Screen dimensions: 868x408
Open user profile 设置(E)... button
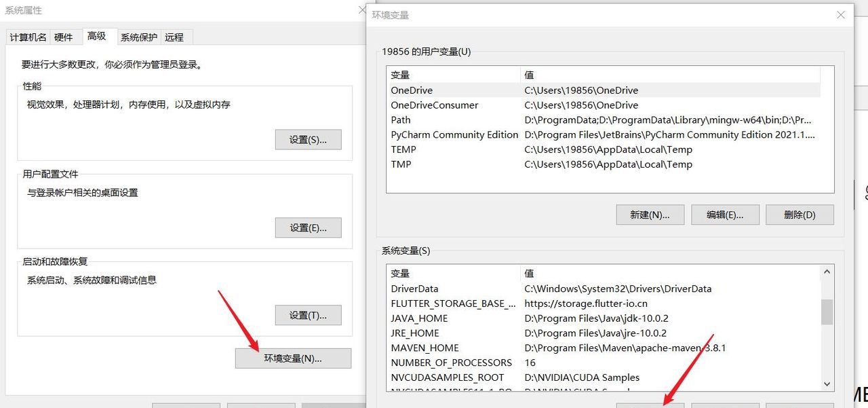[x=308, y=228]
